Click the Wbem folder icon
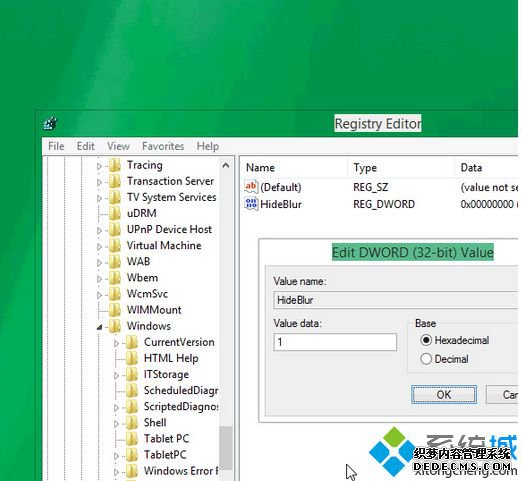522x481 pixels. click(115, 278)
